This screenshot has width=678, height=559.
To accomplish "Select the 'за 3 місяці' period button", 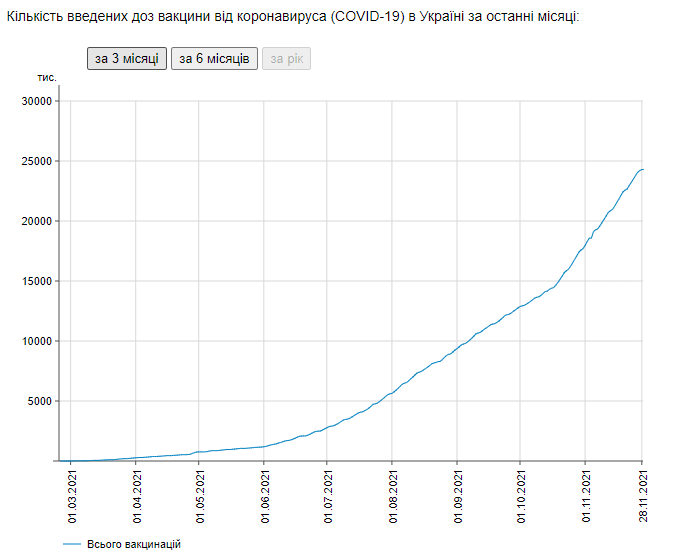I will pyautogui.click(x=126, y=59).
